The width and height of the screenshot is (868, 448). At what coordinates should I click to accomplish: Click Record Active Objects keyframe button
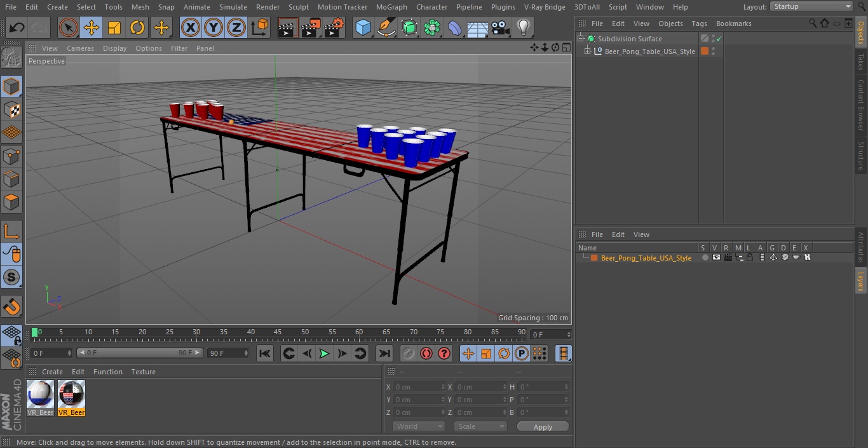pos(408,353)
